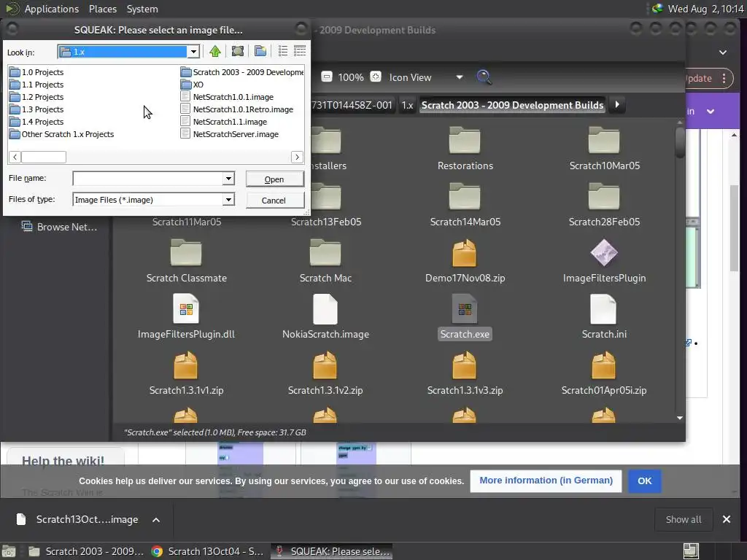The image size is (747, 560).
Task: Open the 1.1 Projects folder
Action: click(36, 85)
